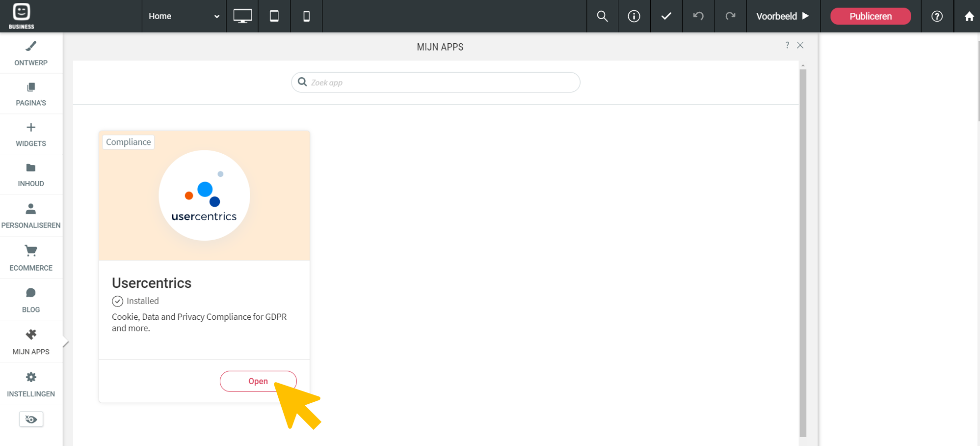Toggle the eye visibility button in sidebar
Image resolution: width=980 pixels, height=446 pixels.
31,419
